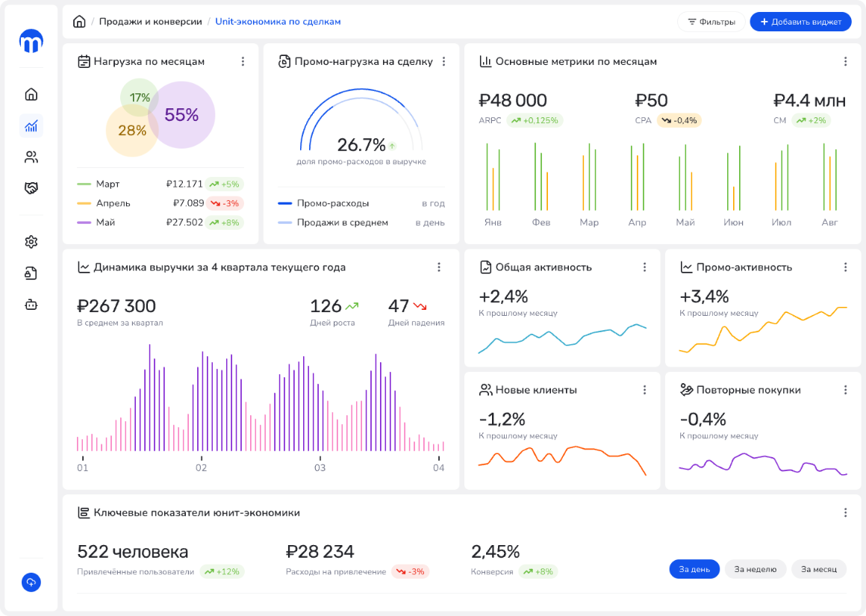Open options menu for Повторные покупки
Screen dimensions: 866x616
click(846, 390)
